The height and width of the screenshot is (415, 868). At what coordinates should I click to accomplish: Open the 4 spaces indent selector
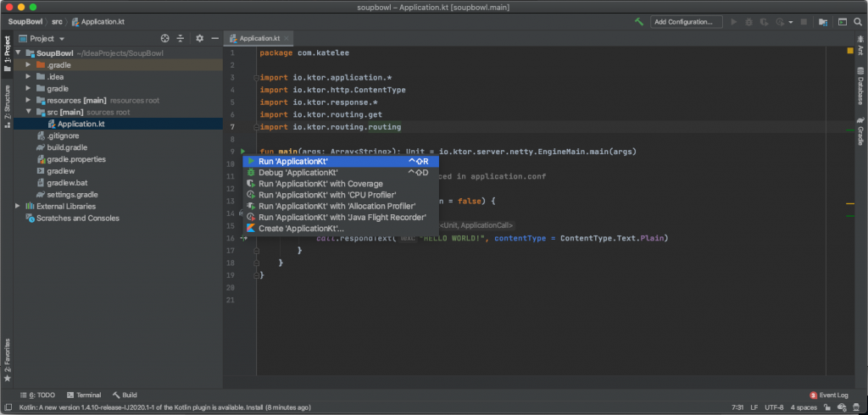click(x=804, y=408)
